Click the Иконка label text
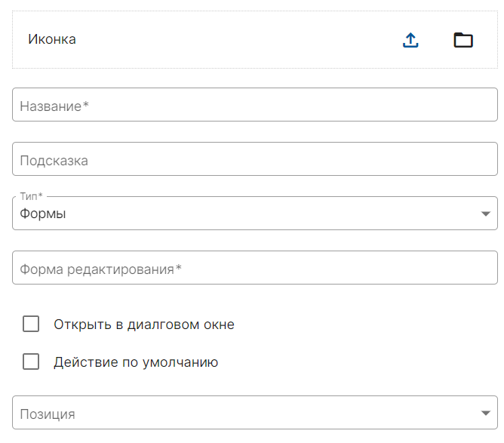Screen dimensions: 504x443 pyautogui.click(x=52, y=39)
